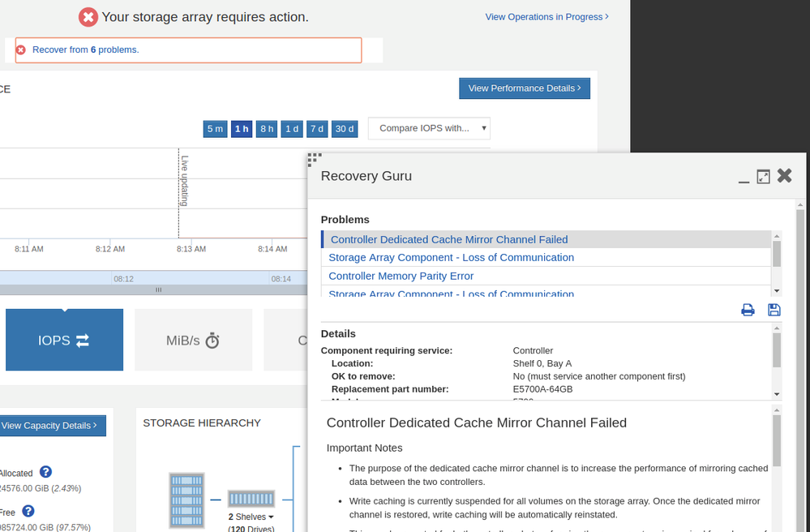Open the Recover from 6 problems link
The height and width of the screenshot is (532, 810).
(x=85, y=49)
